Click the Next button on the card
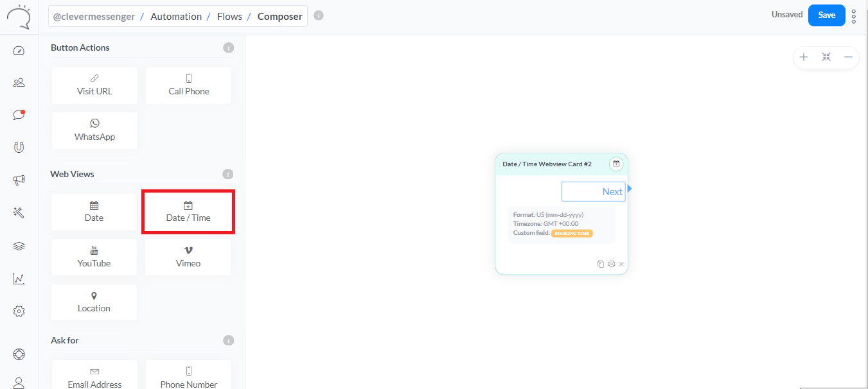This screenshot has width=868, height=389. pos(593,191)
